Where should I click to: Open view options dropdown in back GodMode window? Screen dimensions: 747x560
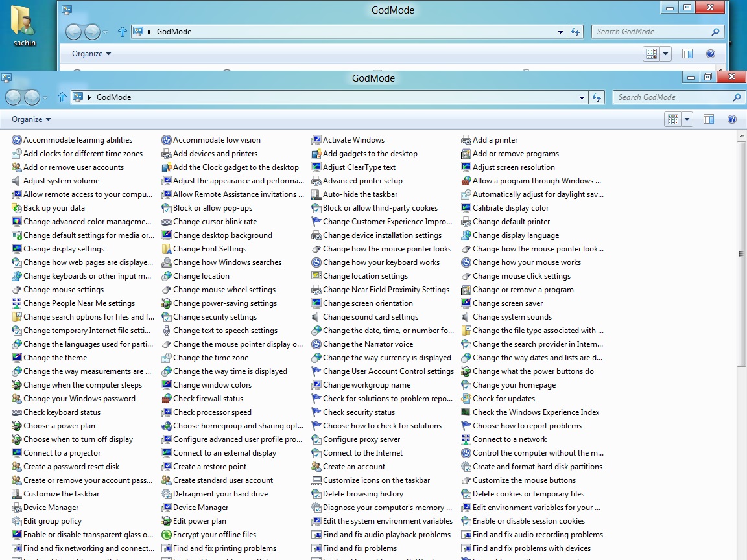tap(665, 54)
